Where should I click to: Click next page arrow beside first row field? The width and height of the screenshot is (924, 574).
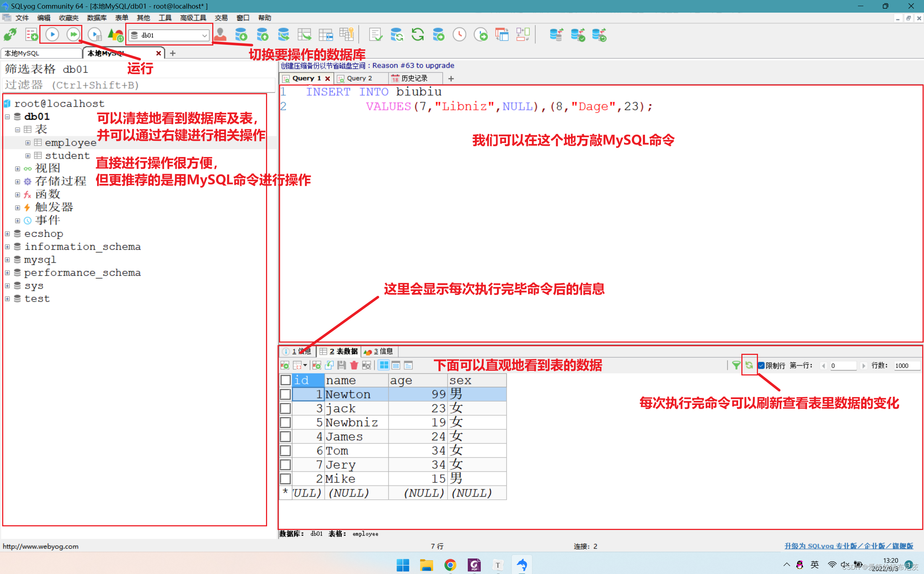pyautogui.click(x=864, y=366)
